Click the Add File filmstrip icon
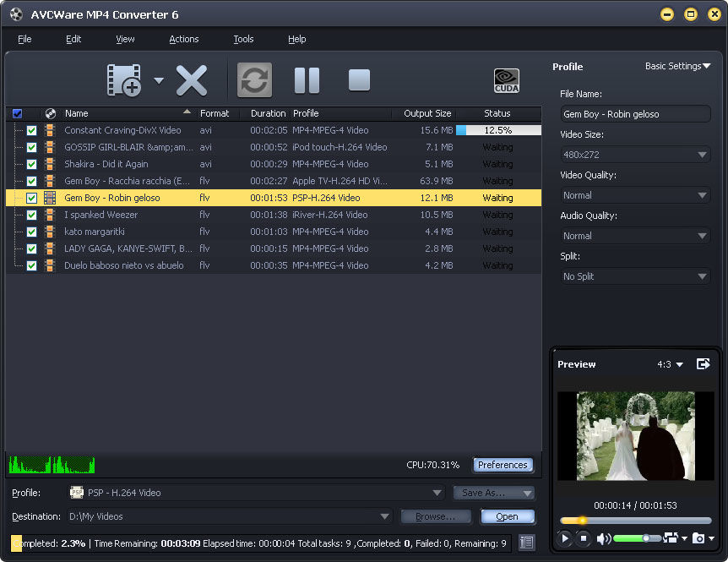Screen dimensions: 728x562 click(x=123, y=80)
